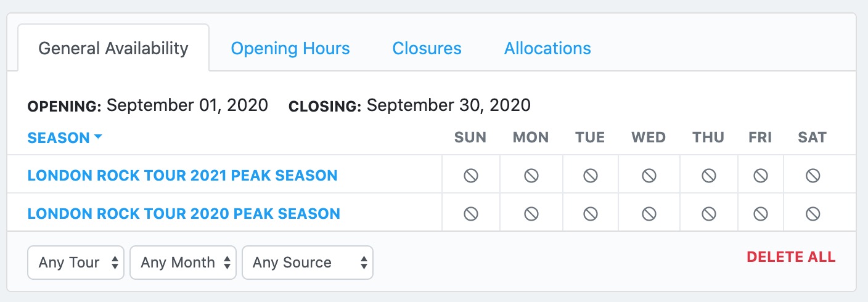Open the Any Month dropdown
868x302 pixels.
click(x=183, y=263)
